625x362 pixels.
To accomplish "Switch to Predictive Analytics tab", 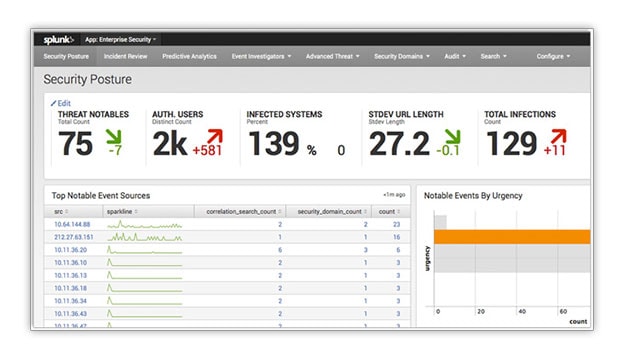I will 189,56.
